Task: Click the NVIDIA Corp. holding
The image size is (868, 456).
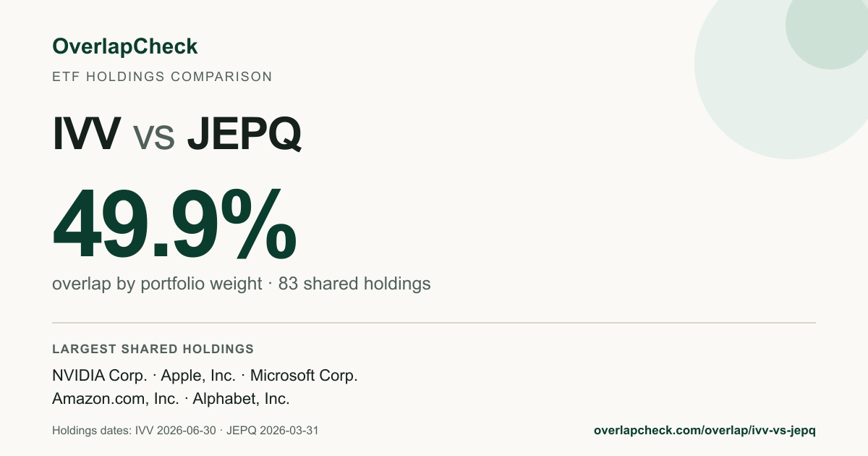Action: coord(101,376)
